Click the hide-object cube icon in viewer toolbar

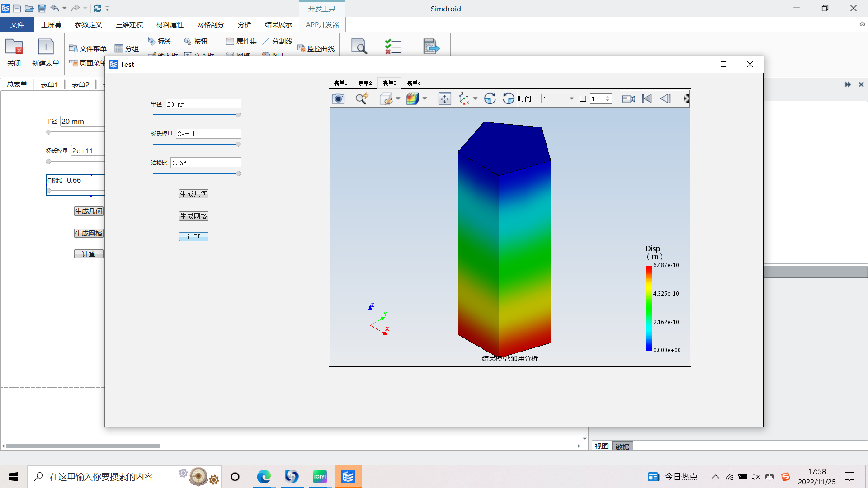coord(387,99)
